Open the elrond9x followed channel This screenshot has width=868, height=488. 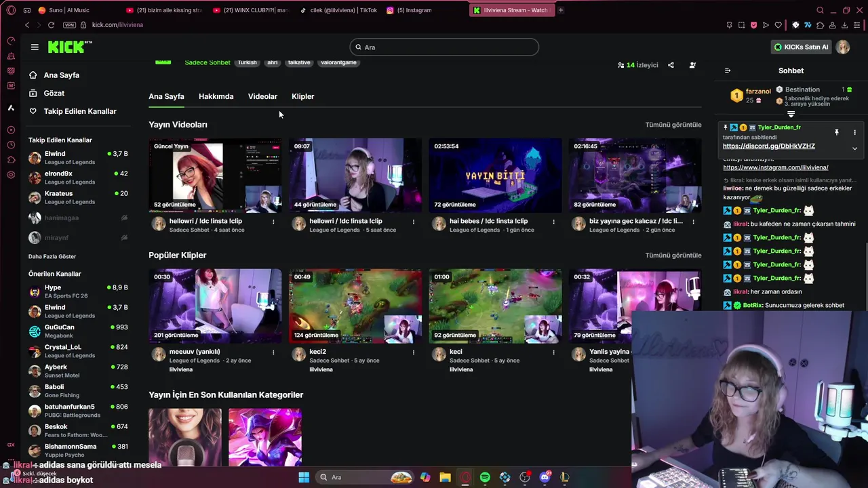pyautogui.click(x=77, y=178)
